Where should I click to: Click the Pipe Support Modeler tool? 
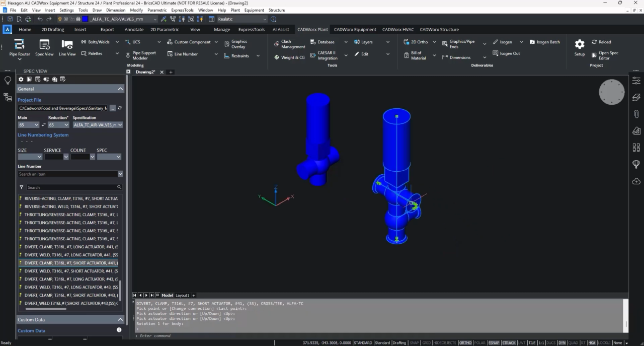click(x=140, y=55)
